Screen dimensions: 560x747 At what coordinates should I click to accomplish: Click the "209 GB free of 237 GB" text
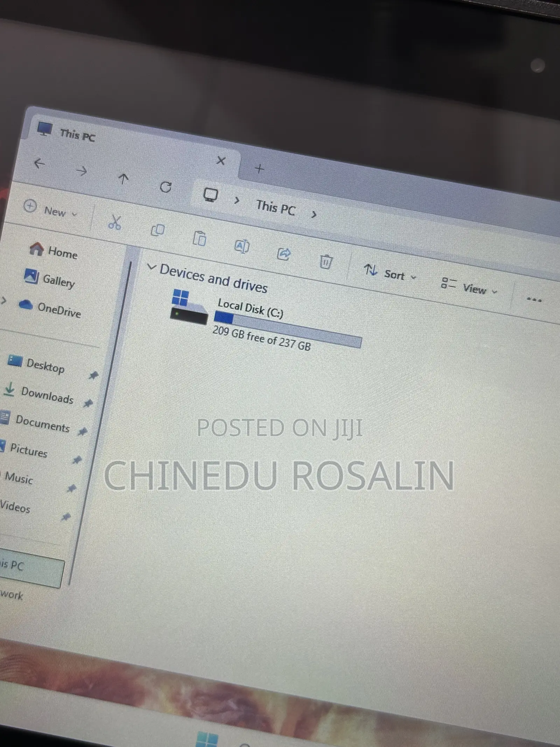point(261,338)
